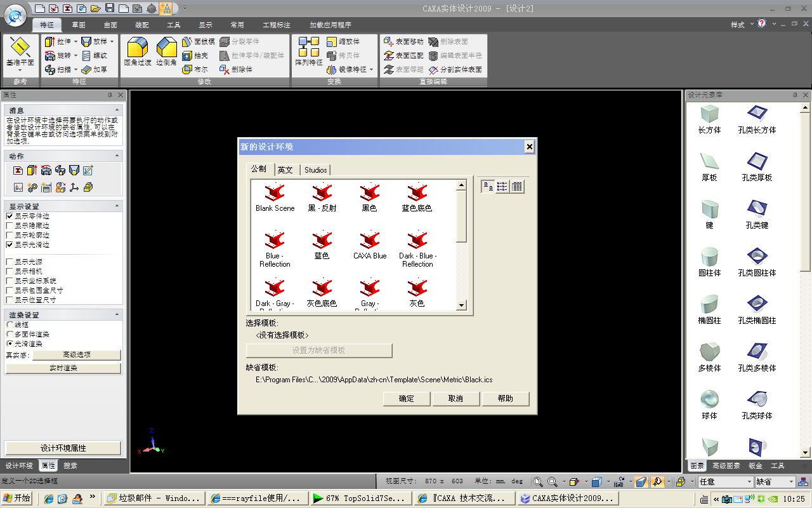Enable the 显示隐藏边 checkbox
The width and height of the screenshot is (812, 508).
coord(10,226)
